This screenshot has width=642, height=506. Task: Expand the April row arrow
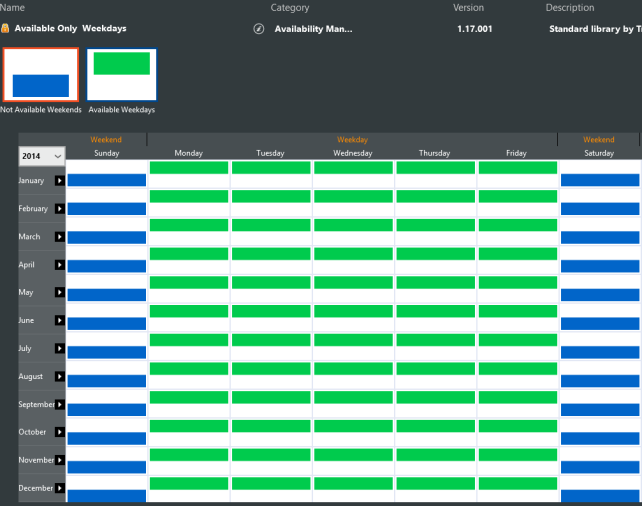60,265
